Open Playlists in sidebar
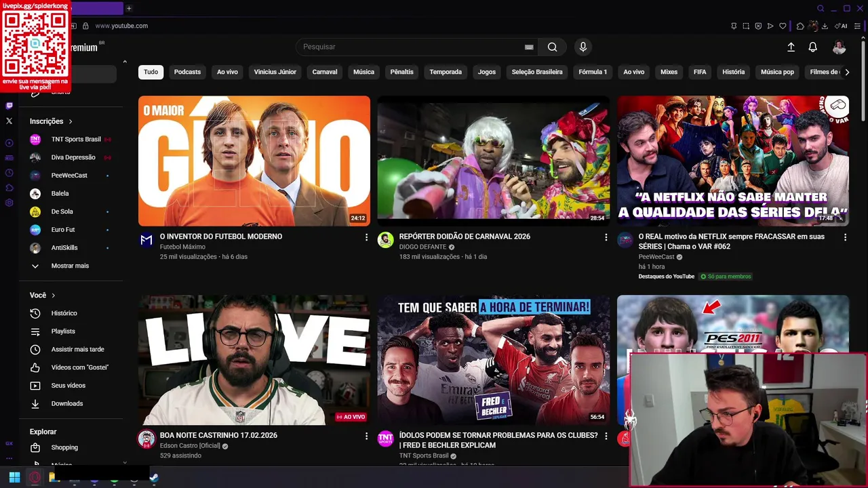This screenshot has width=868, height=488. click(x=70, y=331)
